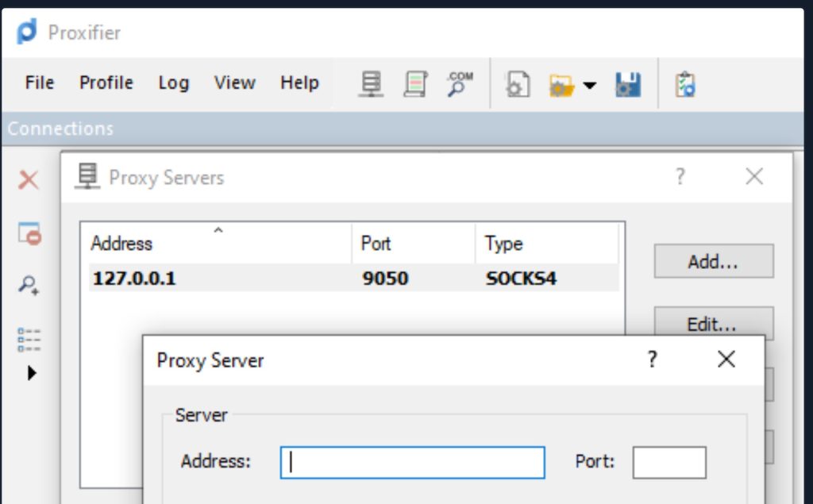Focus the Port input field
Viewport: 813px width, 504px height.
(669, 463)
